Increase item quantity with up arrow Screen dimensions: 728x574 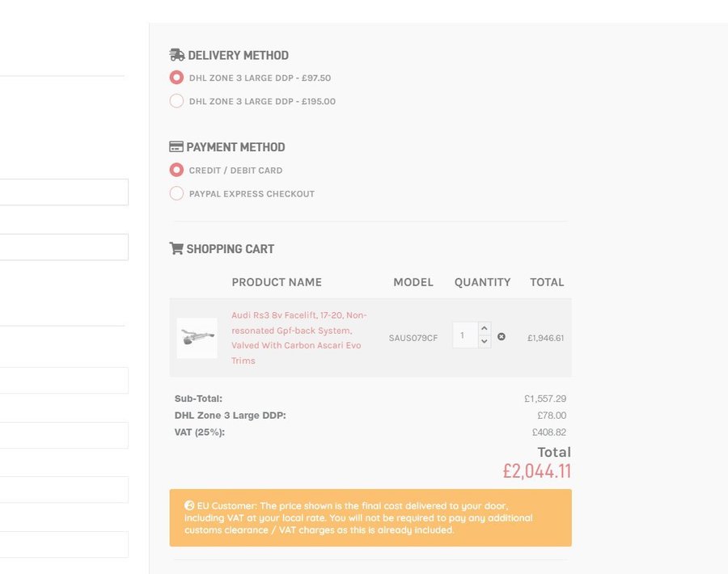tap(485, 328)
